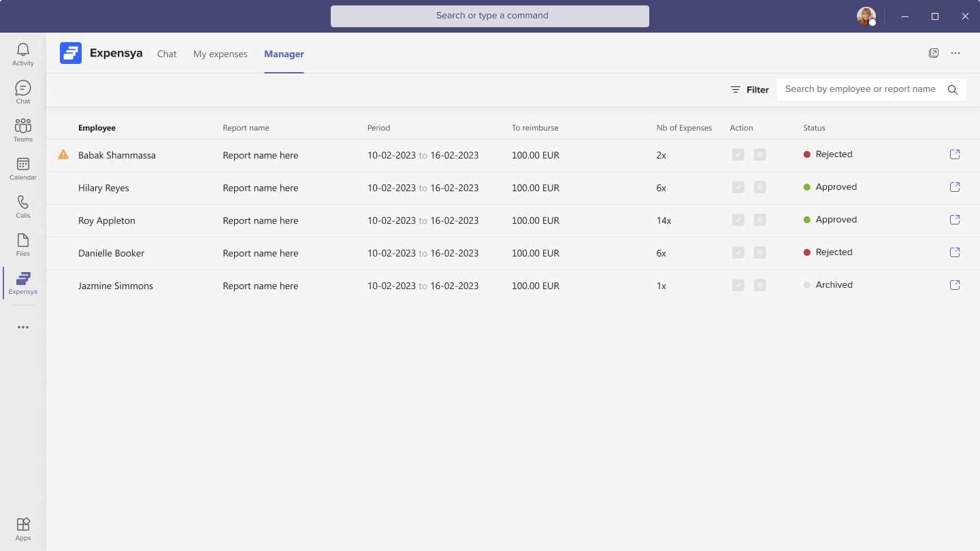Expand more apps ellipsis in left sidebar
Image resolution: width=980 pixels, height=551 pixels.
[23, 327]
